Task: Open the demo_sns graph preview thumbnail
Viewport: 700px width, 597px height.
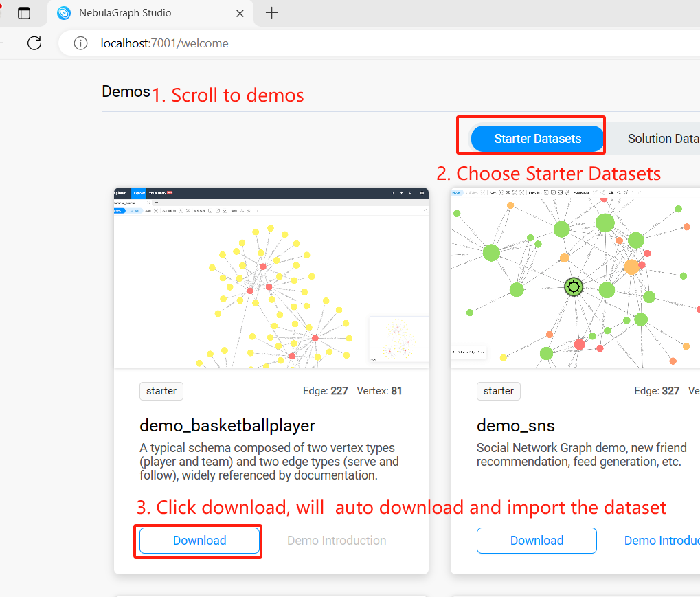Action: pyautogui.click(x=576, y=278)
